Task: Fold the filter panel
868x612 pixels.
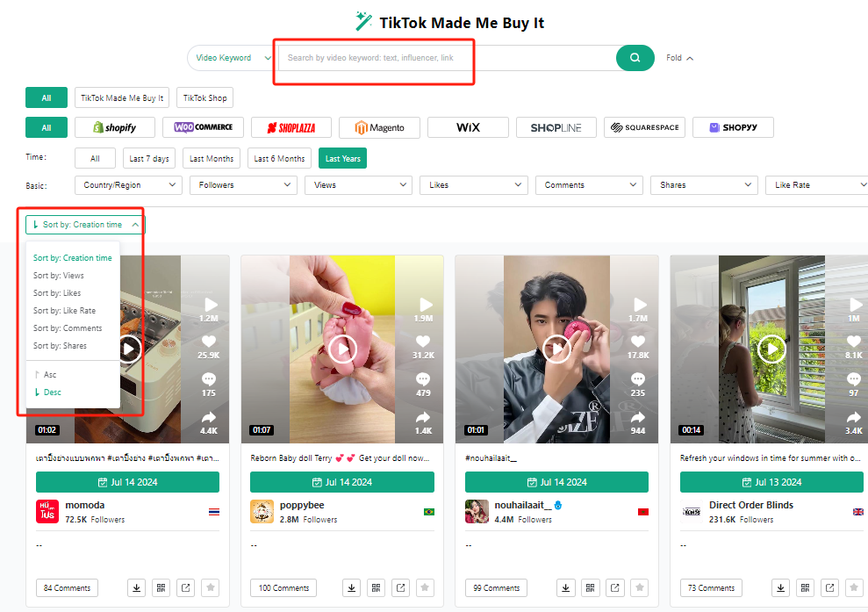Action: [679, 58]
